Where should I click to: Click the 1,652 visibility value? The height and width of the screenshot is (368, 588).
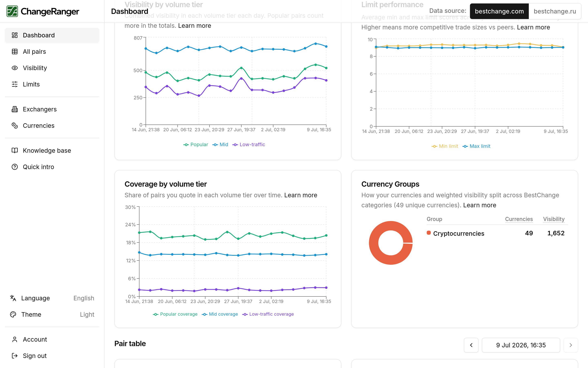[x=556, y=233]
